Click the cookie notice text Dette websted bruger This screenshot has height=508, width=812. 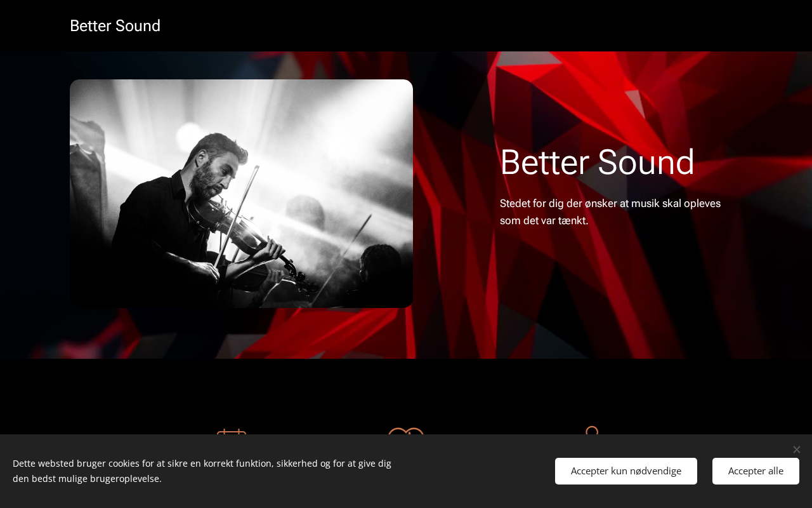point(202,471)
